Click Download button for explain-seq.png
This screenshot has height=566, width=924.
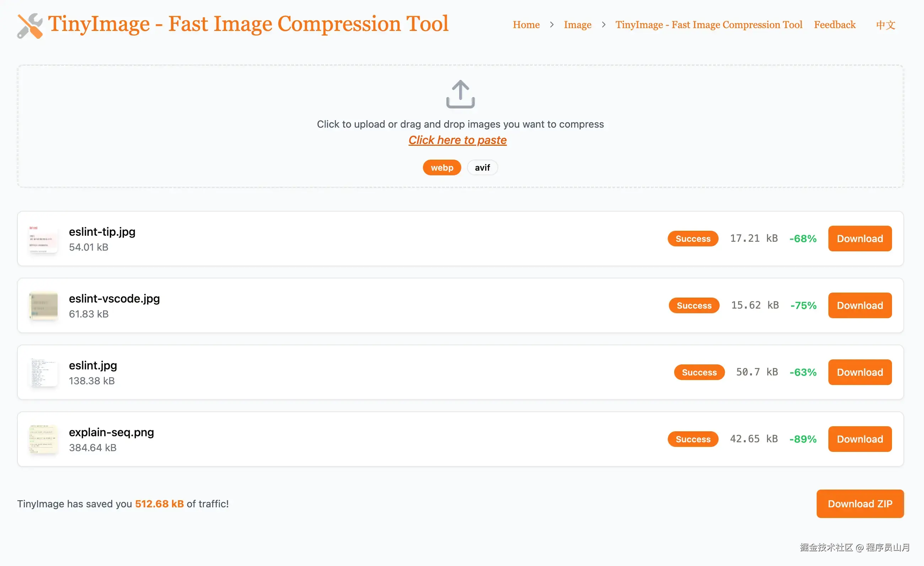860,438
